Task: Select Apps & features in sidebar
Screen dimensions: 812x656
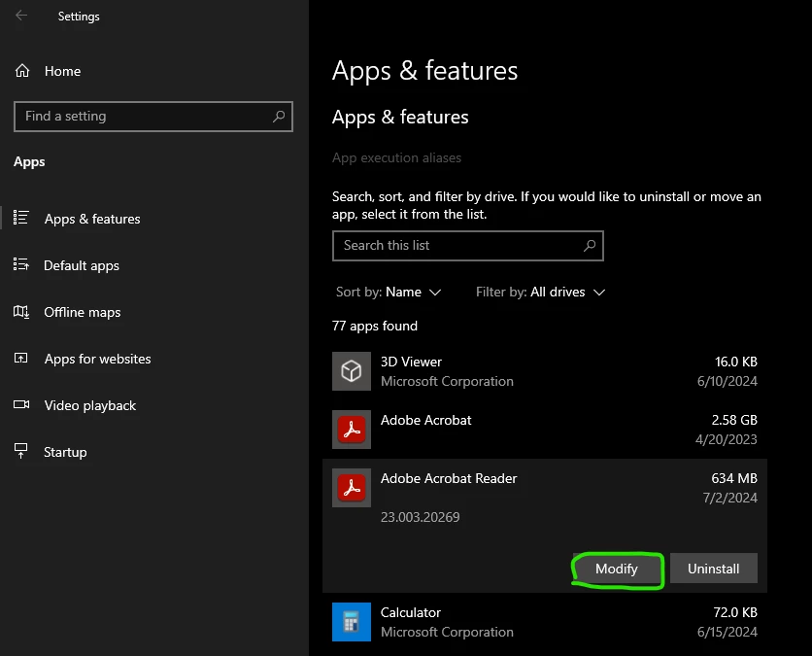Action: (92, 219)
